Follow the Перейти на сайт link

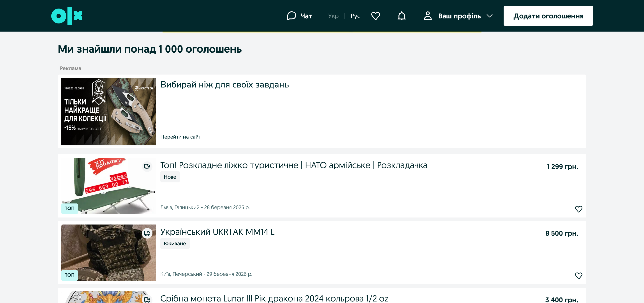180,137
